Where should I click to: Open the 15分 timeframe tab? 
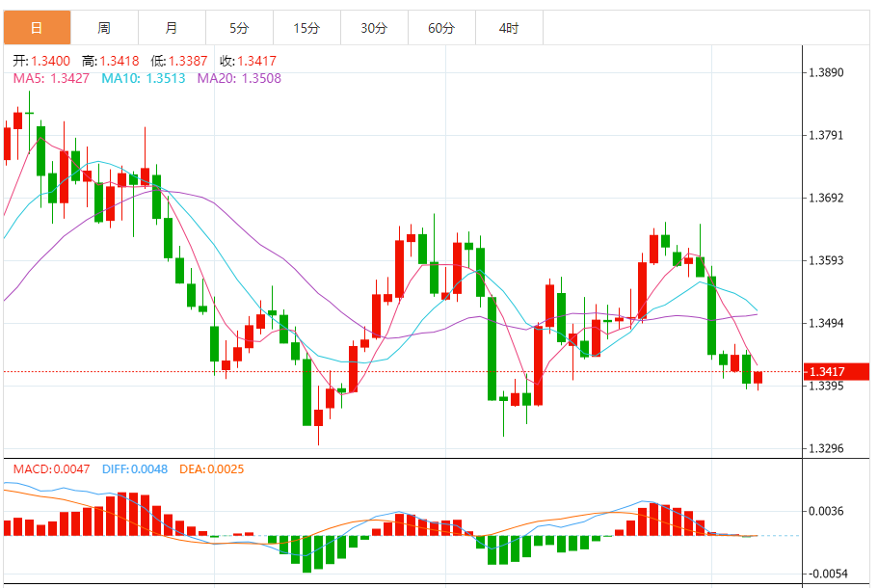[x=306, y=27]
